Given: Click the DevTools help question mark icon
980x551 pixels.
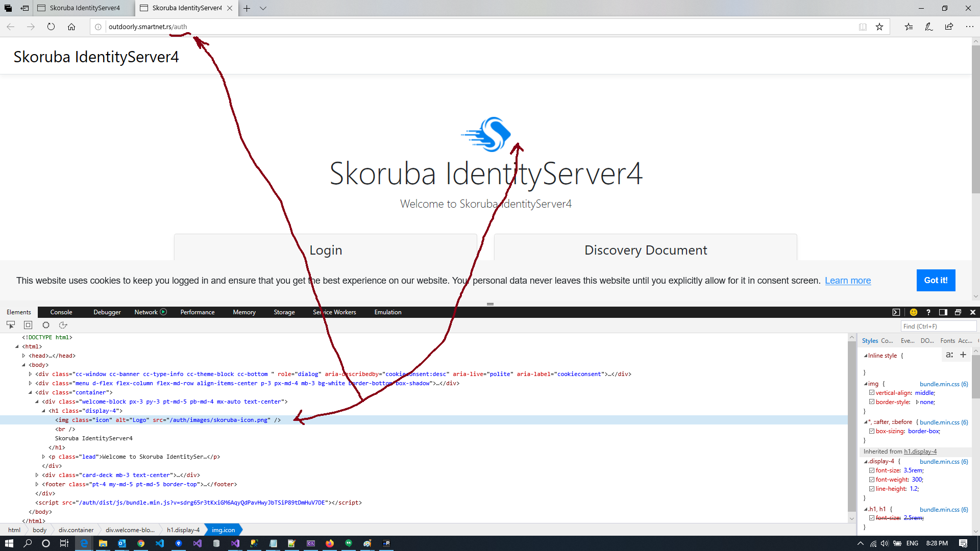Looking at the screenshot, I should click(x=928, y=312).
